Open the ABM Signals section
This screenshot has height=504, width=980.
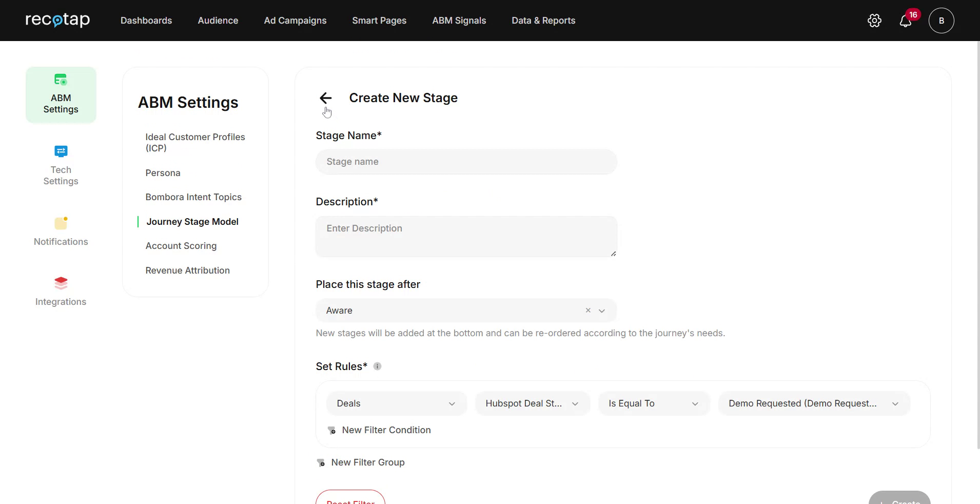pos(459,21)
